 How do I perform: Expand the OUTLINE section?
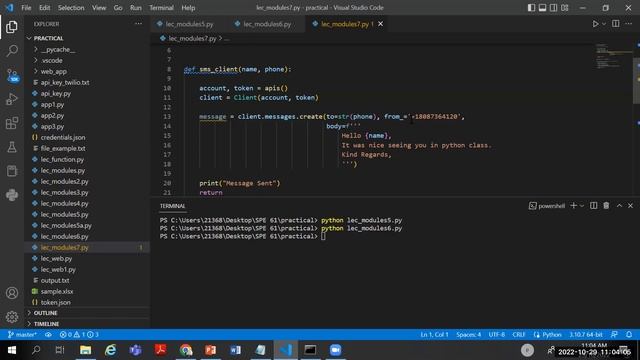click(x=45, y=313)
